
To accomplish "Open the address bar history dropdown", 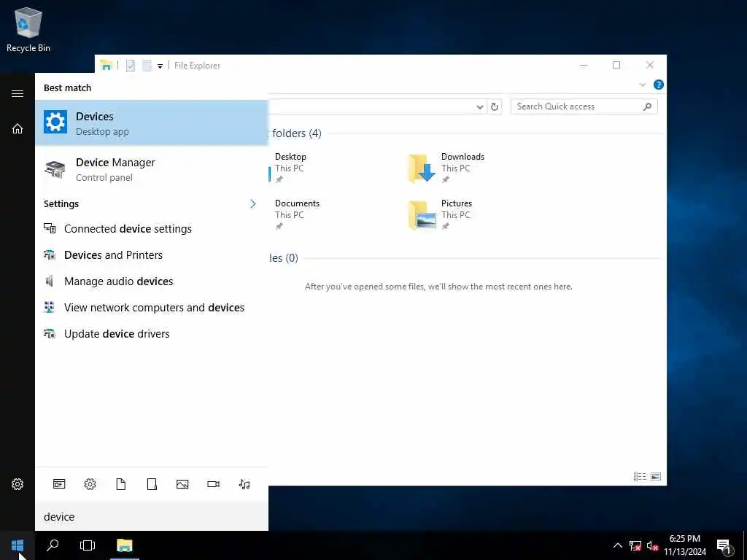I will click(x=480, y=106).
